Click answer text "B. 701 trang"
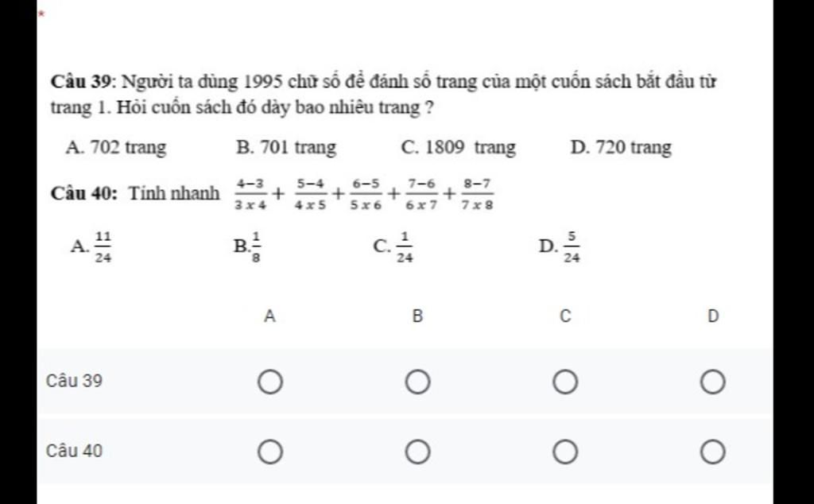 tap(286, 148)
